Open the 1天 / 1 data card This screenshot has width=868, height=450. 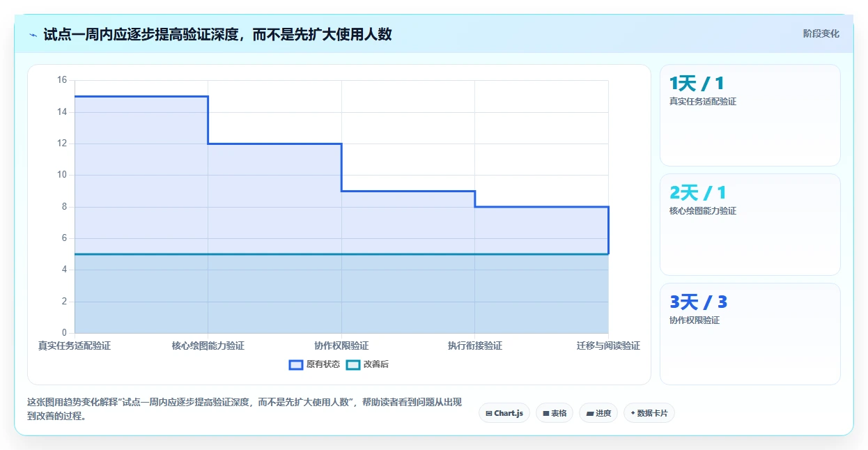(x=750, y=115)
